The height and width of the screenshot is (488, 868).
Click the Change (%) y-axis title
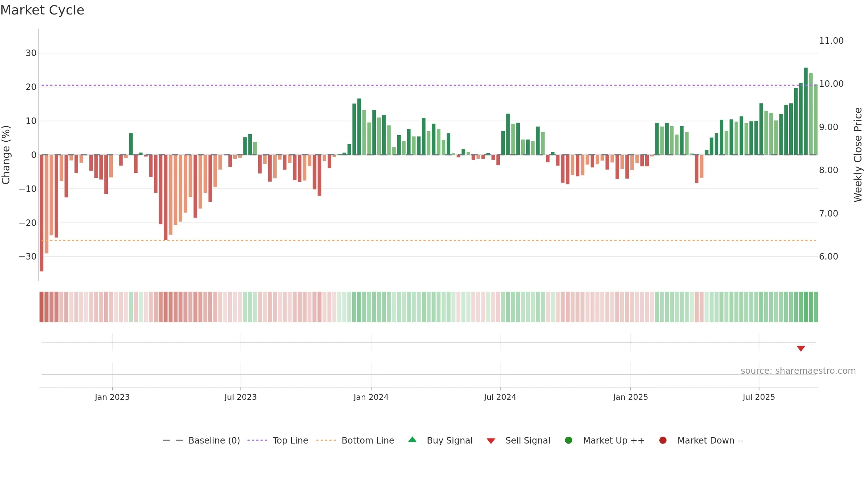[6, 155]
